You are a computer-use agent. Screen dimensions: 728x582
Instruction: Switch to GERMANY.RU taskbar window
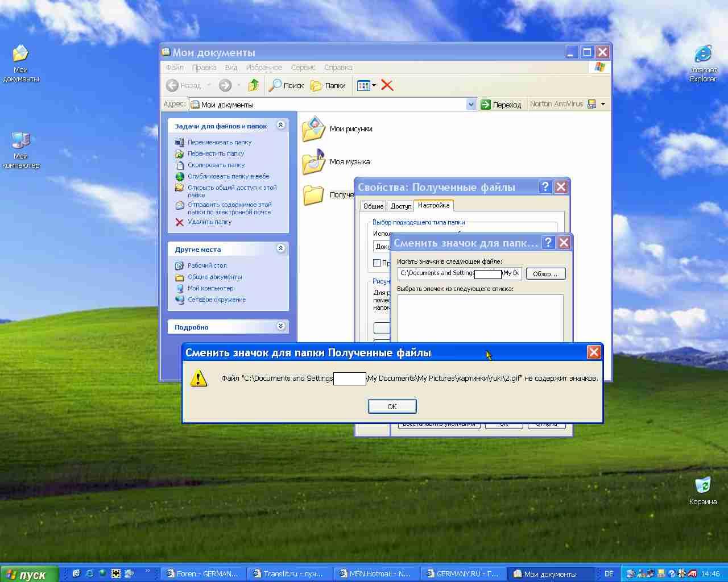[462, 574]
